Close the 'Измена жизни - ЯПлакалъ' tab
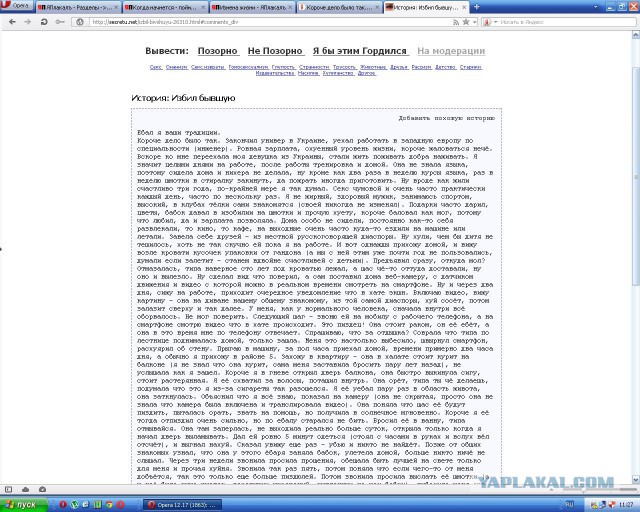Viewport: 640px width, 512px height. click(290, 7)
